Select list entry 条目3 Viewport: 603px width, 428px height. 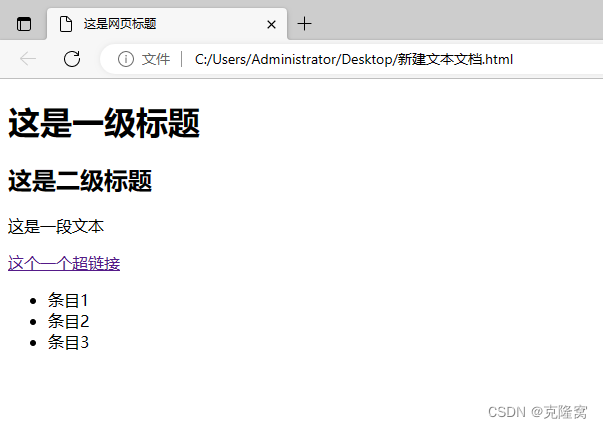[x=68, y=342]
